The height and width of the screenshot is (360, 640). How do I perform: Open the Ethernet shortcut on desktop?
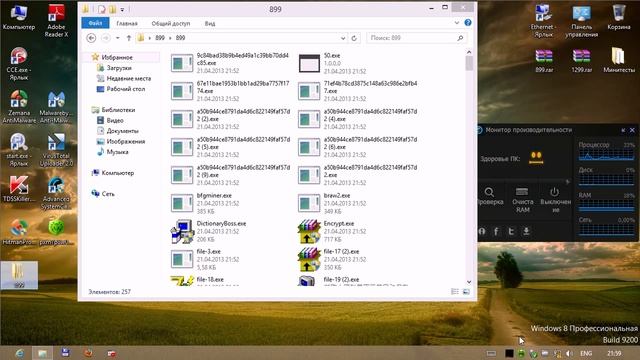543,21
